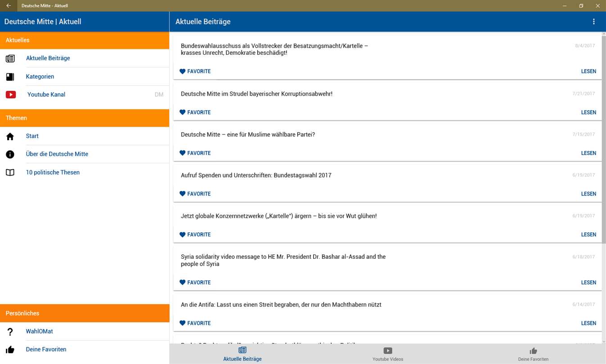
Task: Click headline 'Aufruf Spenden und Unterschriften: Bundestagswahl 2017'
Action: tap(256, 175)
